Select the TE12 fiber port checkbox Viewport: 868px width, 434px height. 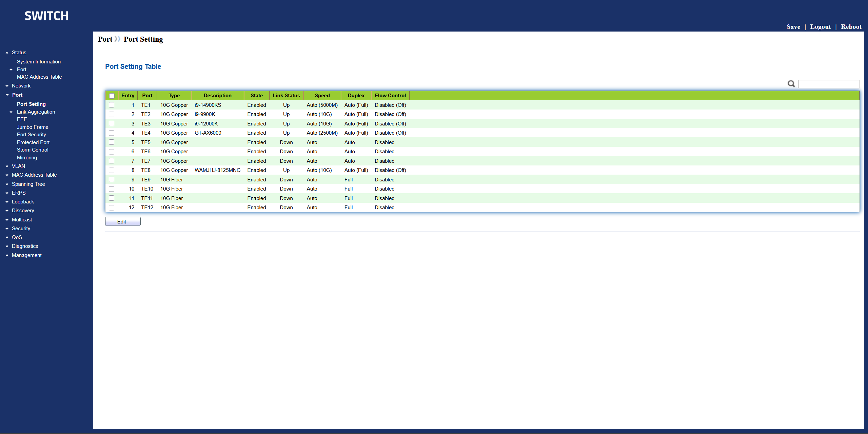pyautogui.click(x=112, y=208)
